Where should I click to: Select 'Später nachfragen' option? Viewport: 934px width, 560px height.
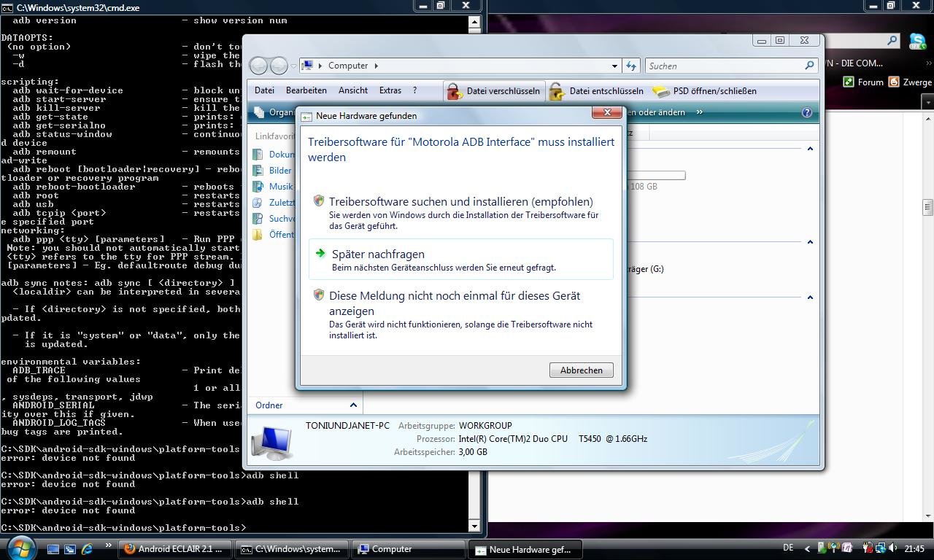[460, 260]
